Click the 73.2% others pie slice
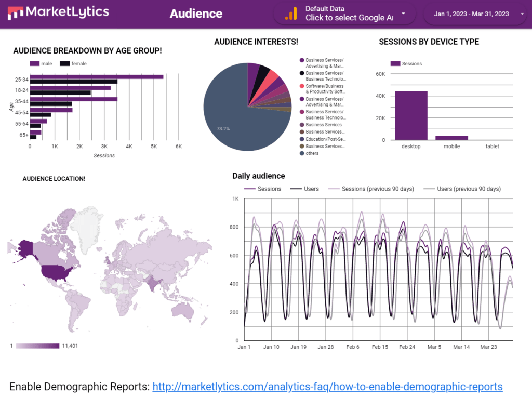The height and width of the screenshot is (397, 532). [234, 120]
